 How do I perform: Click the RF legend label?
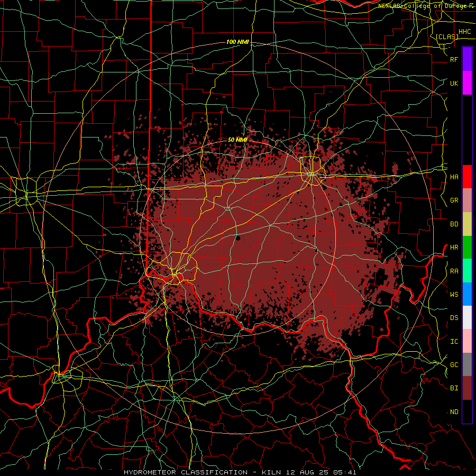point(454,59)
